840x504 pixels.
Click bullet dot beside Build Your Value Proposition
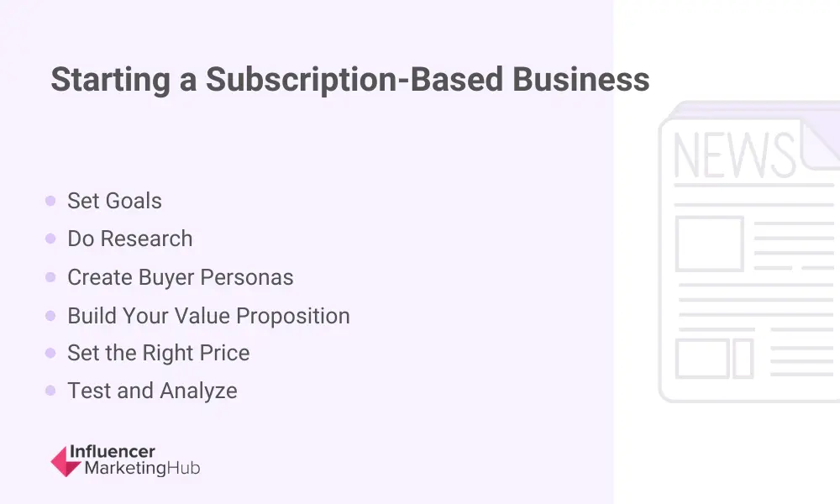[x=50, y=316]
